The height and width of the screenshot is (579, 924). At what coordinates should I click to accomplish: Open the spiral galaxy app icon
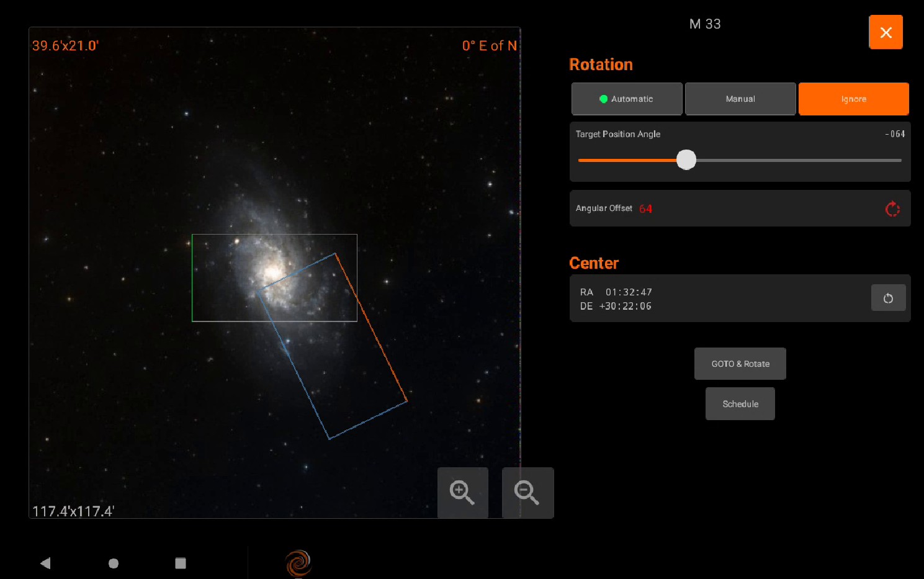[x=298, y=563]
